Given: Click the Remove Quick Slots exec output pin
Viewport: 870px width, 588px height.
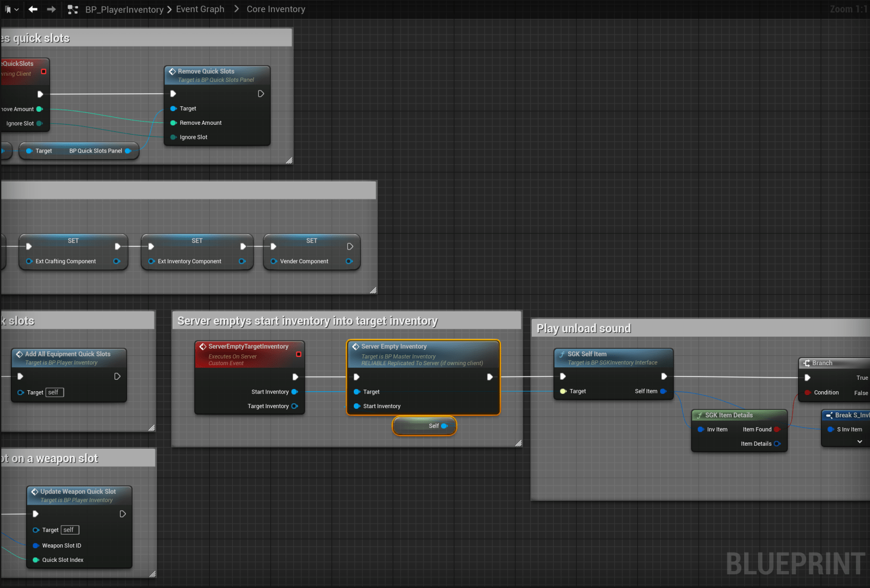Looking at the screenshot, I should pyautogui.click(x=261, y=94).
